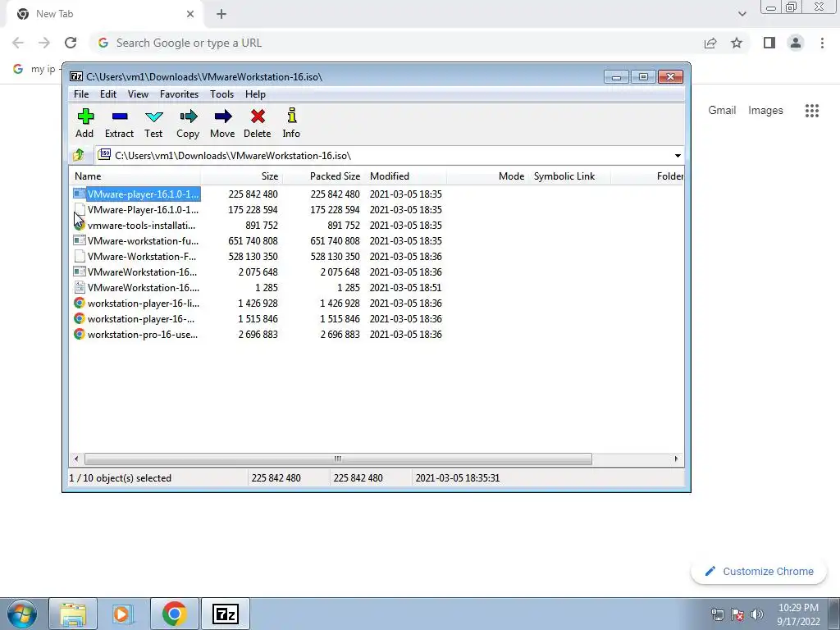Open the File menu

[81, 94]
